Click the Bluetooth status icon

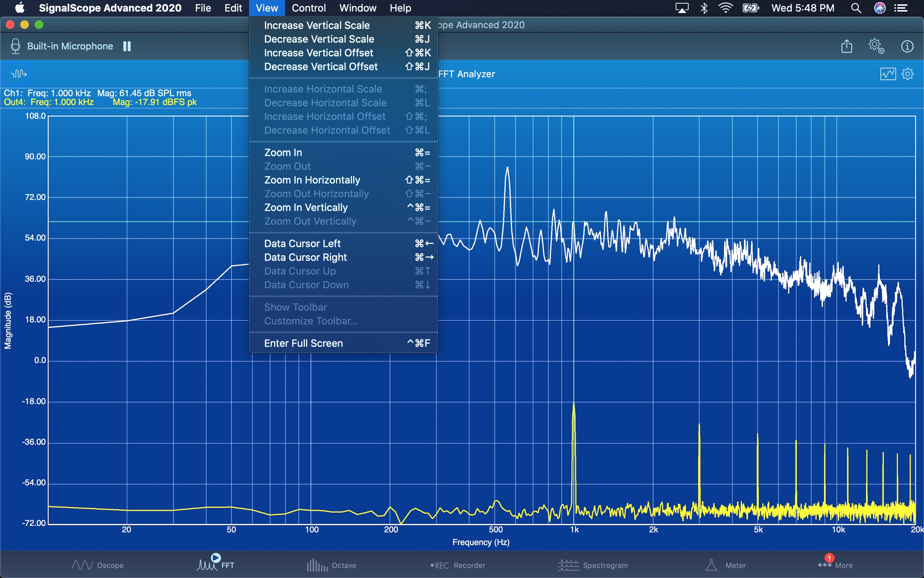704,8
